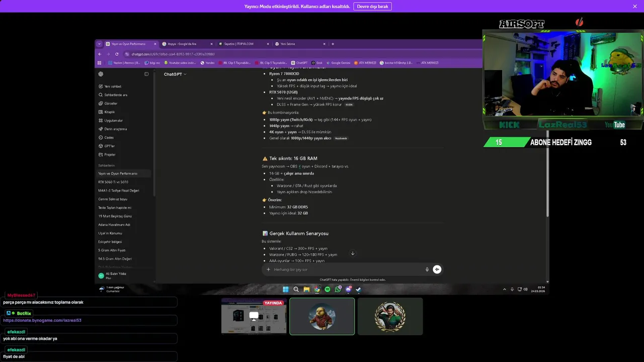Open the bilgi mc bookmark
The width and height of the screenshot is (644, 362).
tap(152, 63)
